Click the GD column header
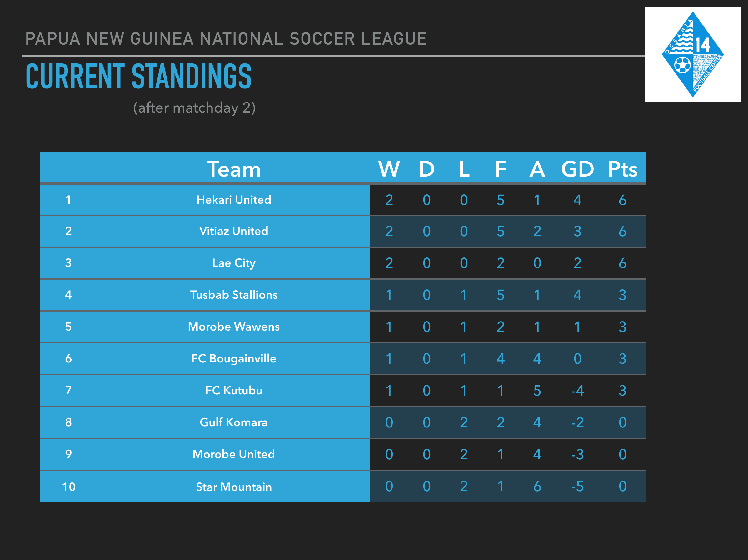This screenshot has height=560, width=748. (x=577, y=169)
